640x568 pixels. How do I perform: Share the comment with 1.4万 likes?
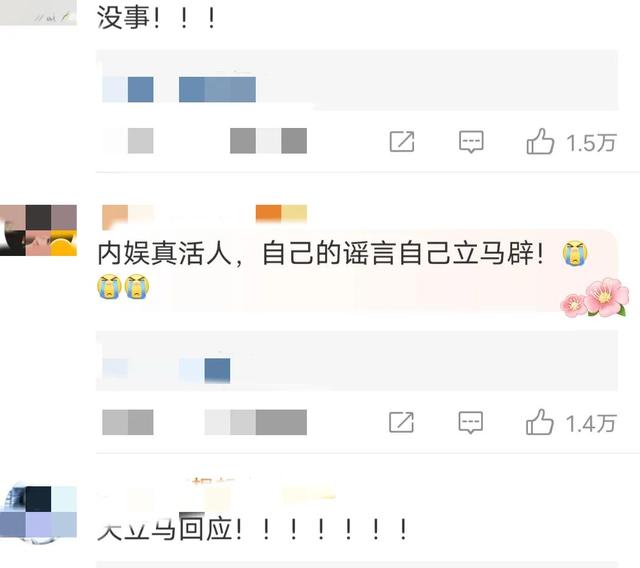402,422
